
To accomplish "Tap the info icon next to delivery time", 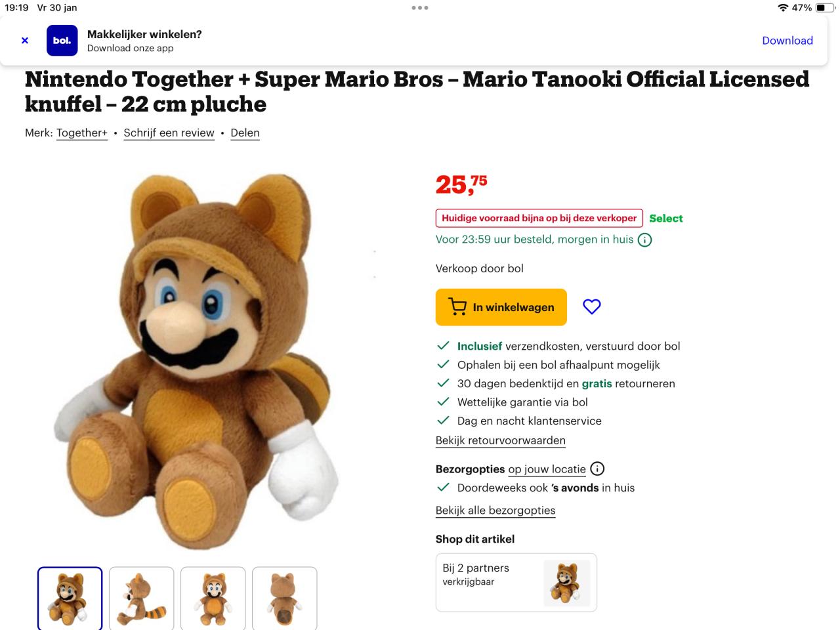I will pos(644,240).
